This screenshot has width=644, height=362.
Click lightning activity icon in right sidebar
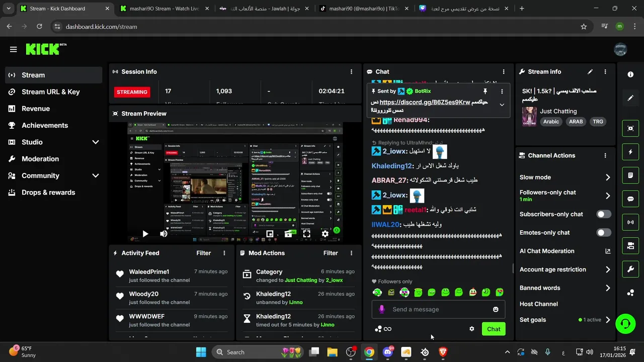(630, 152)
